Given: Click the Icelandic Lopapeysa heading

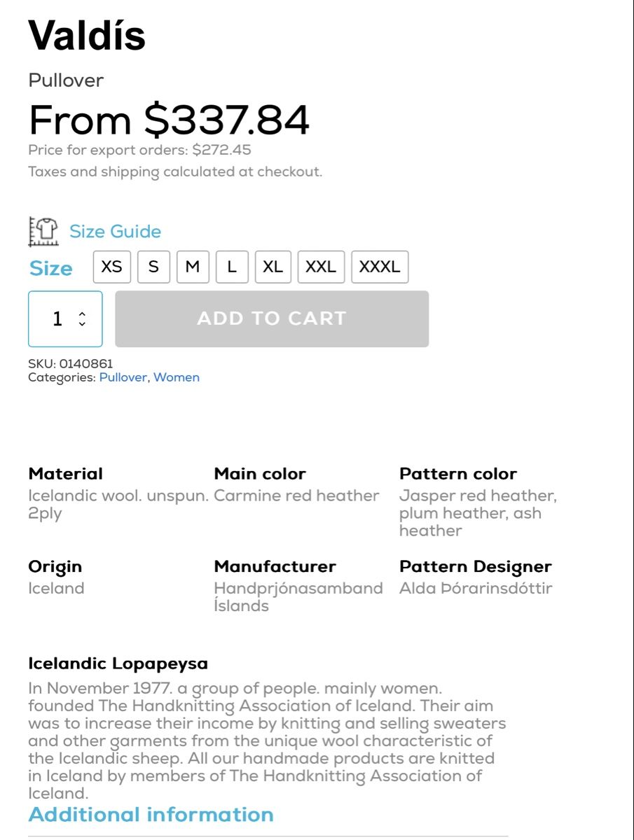Looking at the screenshot, I should pos(118,664).
